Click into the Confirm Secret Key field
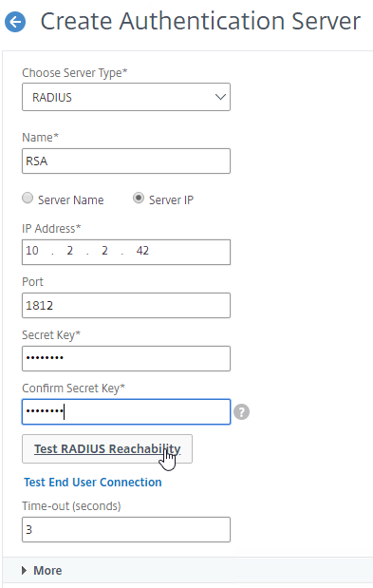 tap(126, 411)
